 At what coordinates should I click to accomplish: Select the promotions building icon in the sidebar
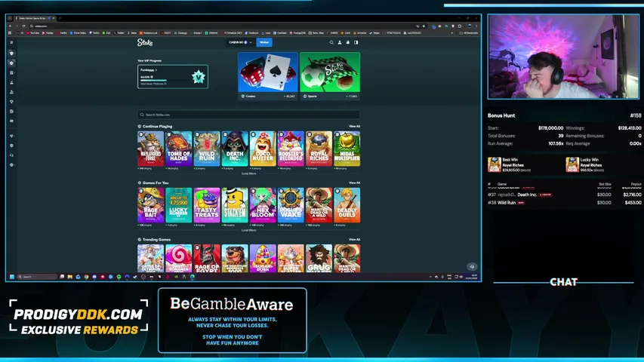pyautogui.click(x=11, y=72)
